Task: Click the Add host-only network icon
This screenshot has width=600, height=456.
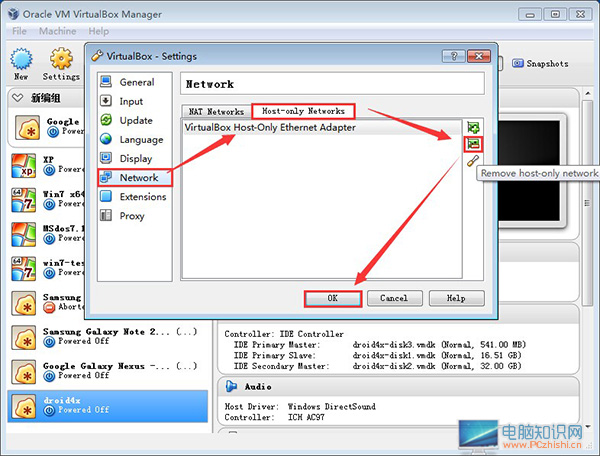Action: [473, 128]
